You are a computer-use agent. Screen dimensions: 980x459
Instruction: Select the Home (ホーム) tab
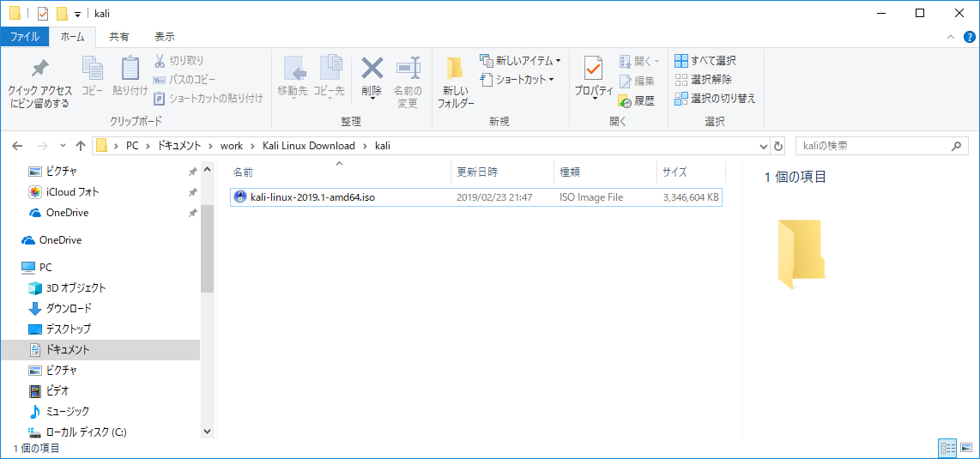[x=74, y=37]
